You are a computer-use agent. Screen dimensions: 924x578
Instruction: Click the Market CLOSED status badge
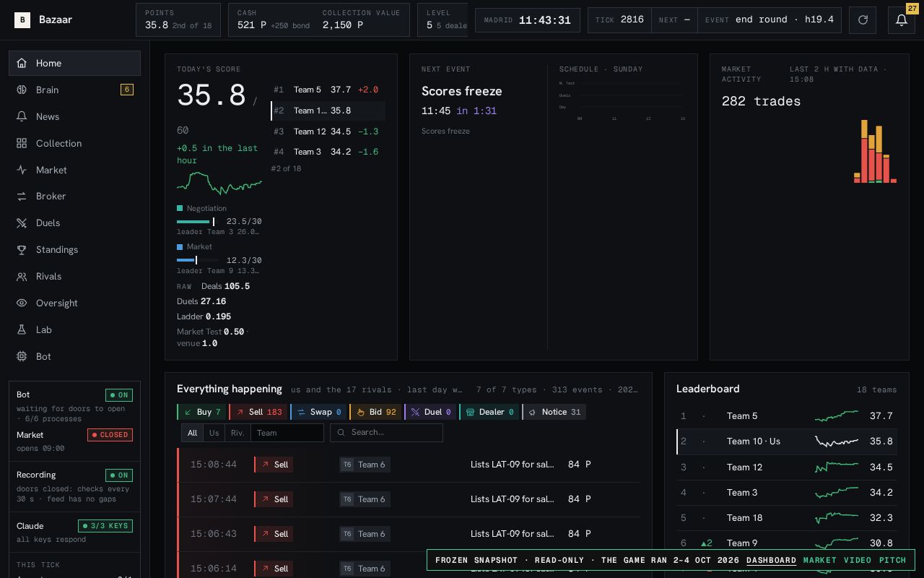(x=110, y=435)
